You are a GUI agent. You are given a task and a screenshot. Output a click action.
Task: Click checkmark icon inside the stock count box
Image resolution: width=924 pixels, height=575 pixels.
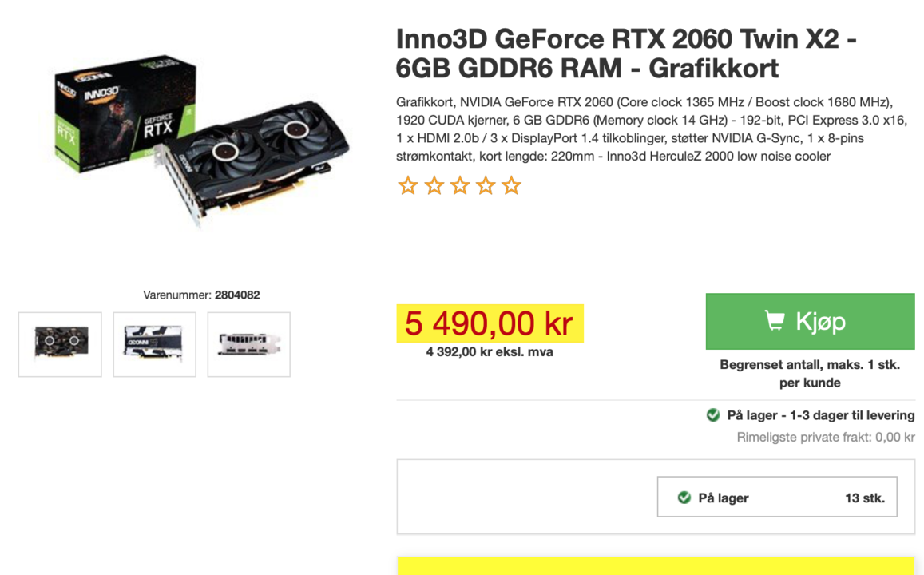[684, 498]
